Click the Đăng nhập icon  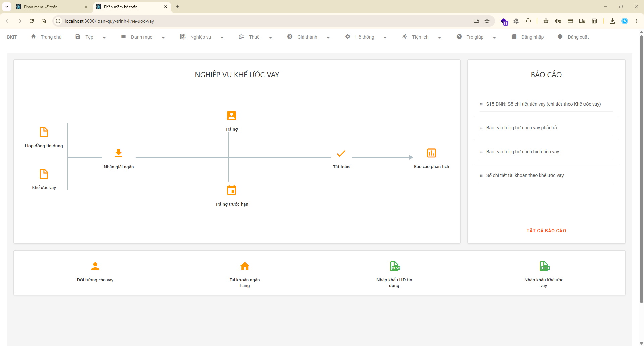tap(514, 37)
